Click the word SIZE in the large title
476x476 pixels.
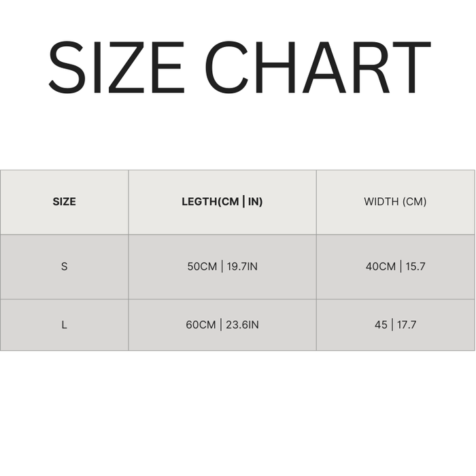(116, 67)
